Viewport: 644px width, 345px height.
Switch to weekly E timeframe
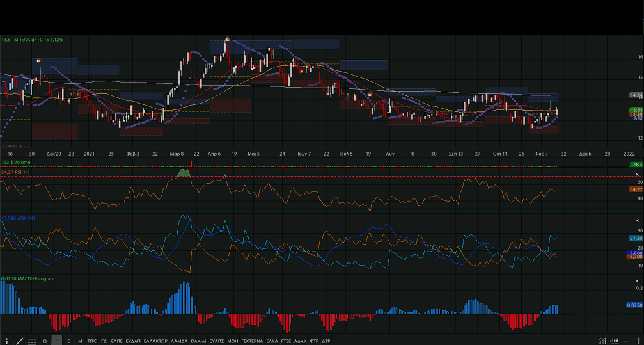point(68,341)
